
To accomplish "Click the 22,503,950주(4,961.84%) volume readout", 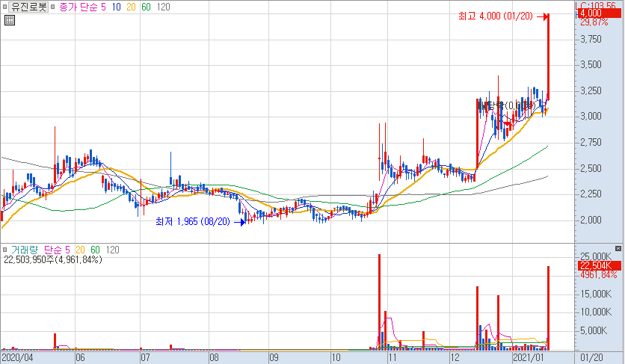I will coord(52,259).
